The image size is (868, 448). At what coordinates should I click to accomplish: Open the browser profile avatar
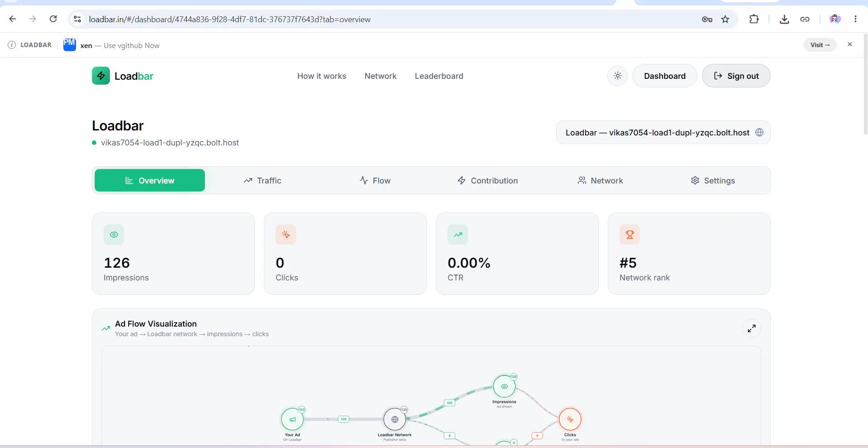(835, 19)
